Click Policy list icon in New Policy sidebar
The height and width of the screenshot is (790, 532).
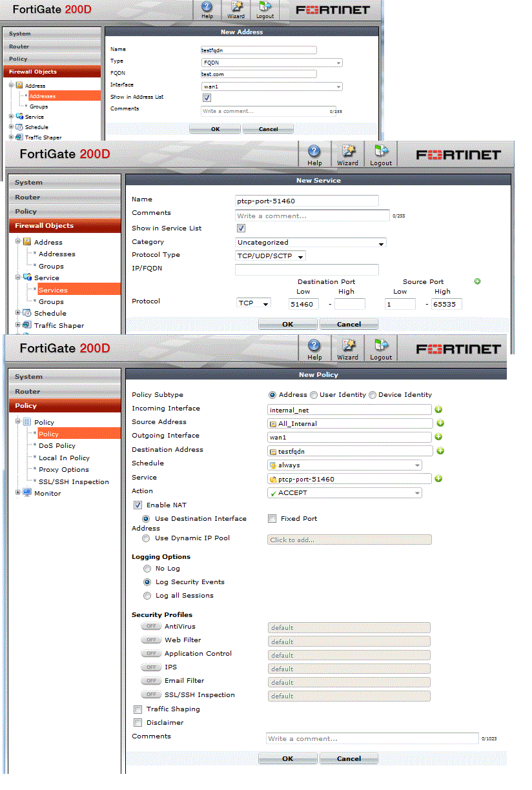tap(27, 422)
